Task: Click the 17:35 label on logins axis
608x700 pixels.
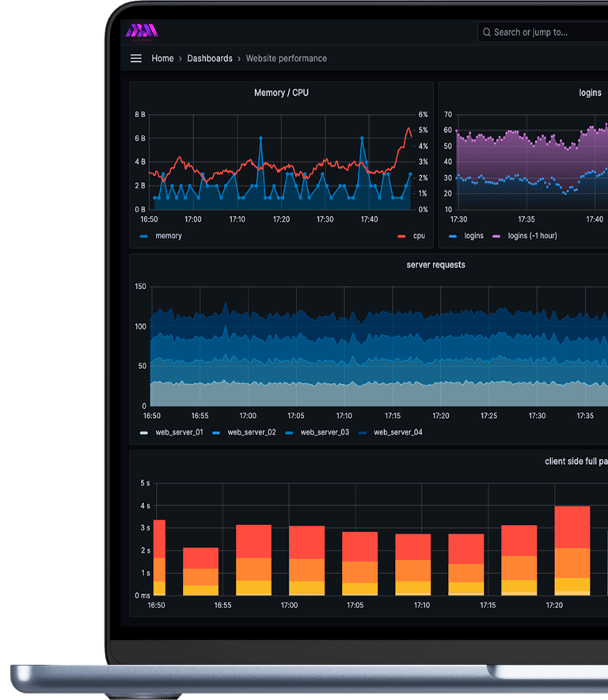Action: click(526, 219)
